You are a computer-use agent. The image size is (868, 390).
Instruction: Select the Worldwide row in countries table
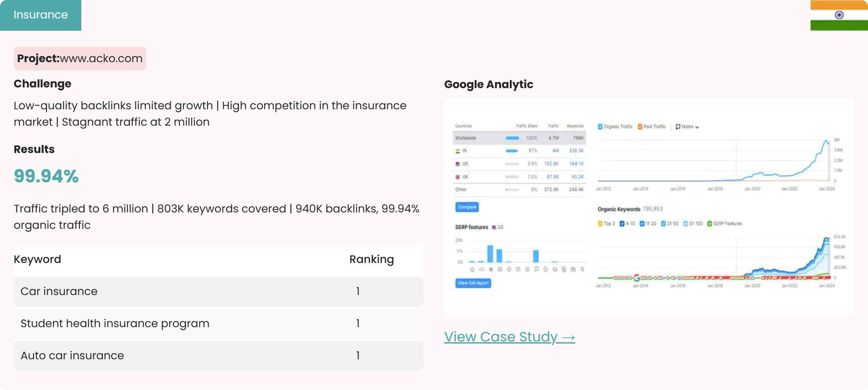tap(478, 138)
